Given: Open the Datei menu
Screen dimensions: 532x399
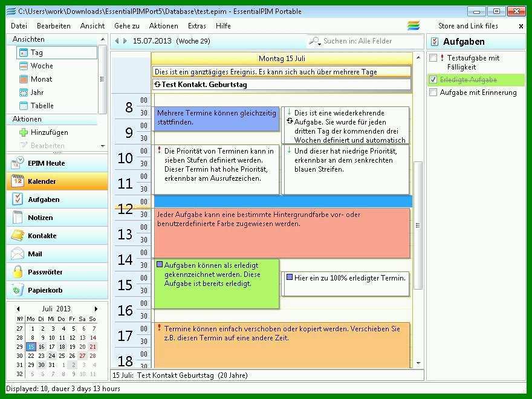Looking at the screenshot, I should [x=19, y=26].
